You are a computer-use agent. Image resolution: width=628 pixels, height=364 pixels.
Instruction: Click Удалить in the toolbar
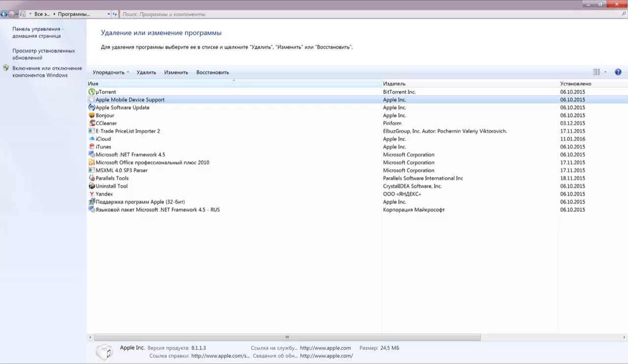pyautogui.click(x=146, y=72)
